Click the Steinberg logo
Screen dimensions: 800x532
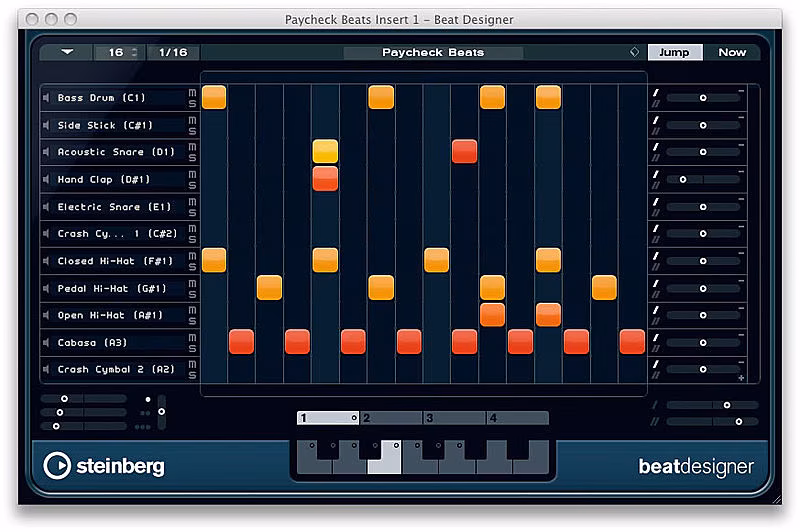[x=104, y=466]
